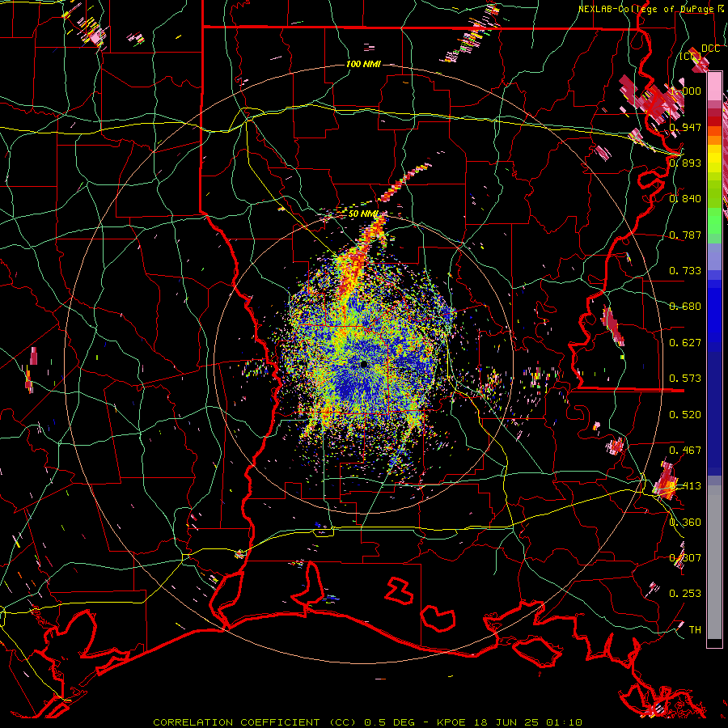Image resolution: width=728 pixels, height=728 pixels.
Task: Pick the orange segment of the color bar
Action: (714, 136)
